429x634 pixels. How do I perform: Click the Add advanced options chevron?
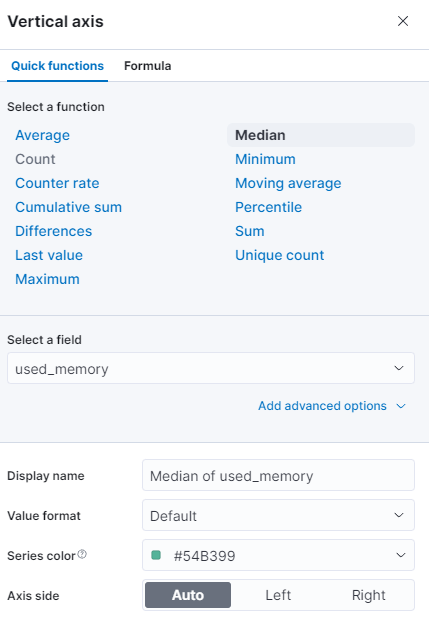[x=401, y=406]
